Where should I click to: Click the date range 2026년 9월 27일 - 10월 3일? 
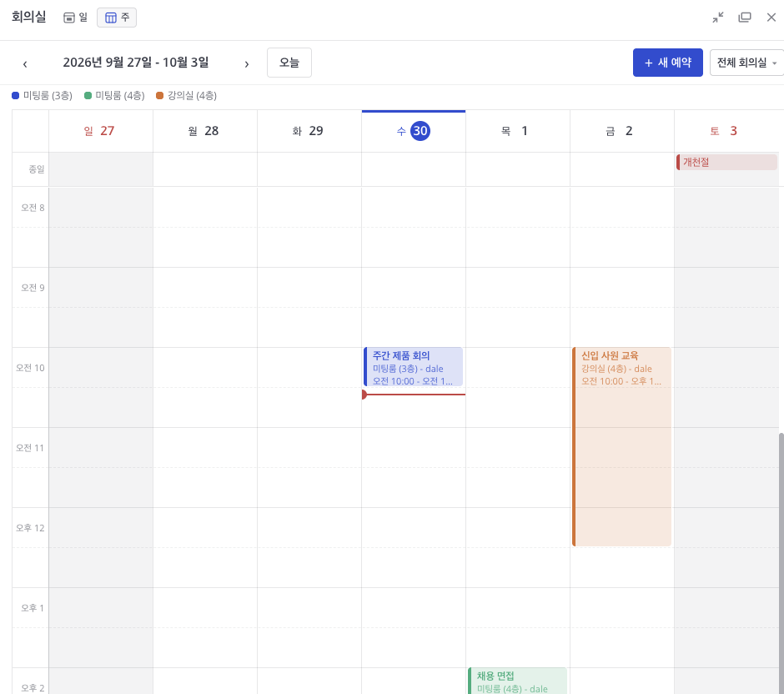pos(135,63)
